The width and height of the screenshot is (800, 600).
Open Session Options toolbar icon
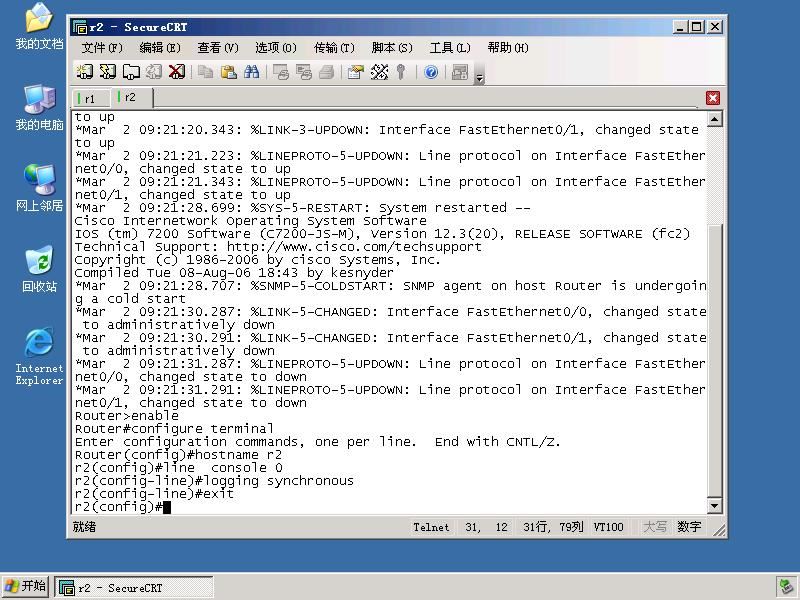point(356,72)
